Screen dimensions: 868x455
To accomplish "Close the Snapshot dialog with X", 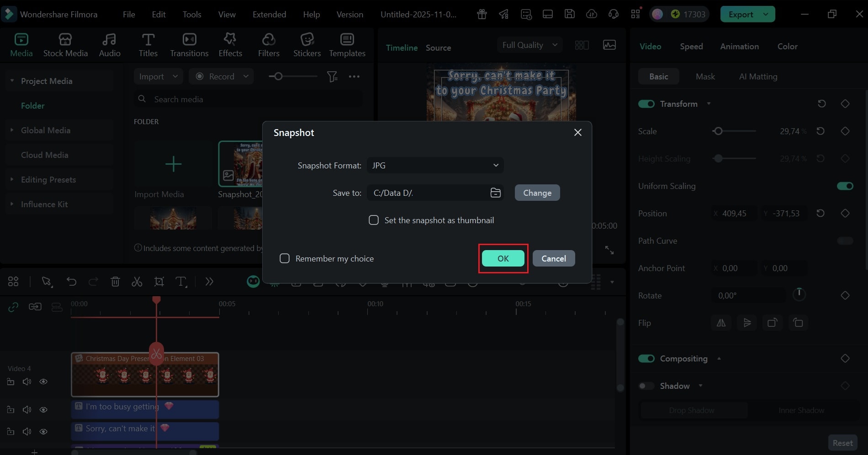I will pyautogui.click(x=578, y=132).
